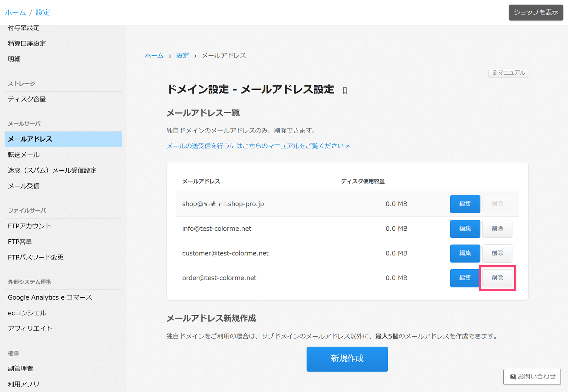Image resolution: width=568 pixels, height=392 pixels.
Task: Open the マニュアル manual button
Action: (508, 73)
